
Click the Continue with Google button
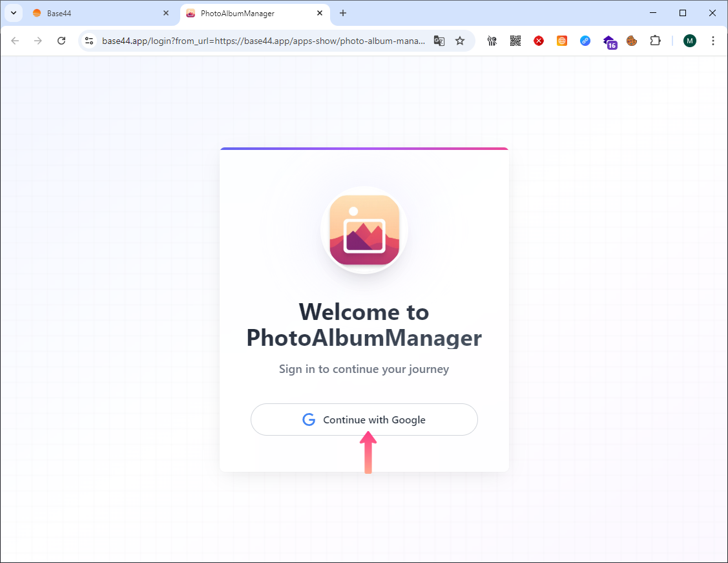tap(364, 420)
